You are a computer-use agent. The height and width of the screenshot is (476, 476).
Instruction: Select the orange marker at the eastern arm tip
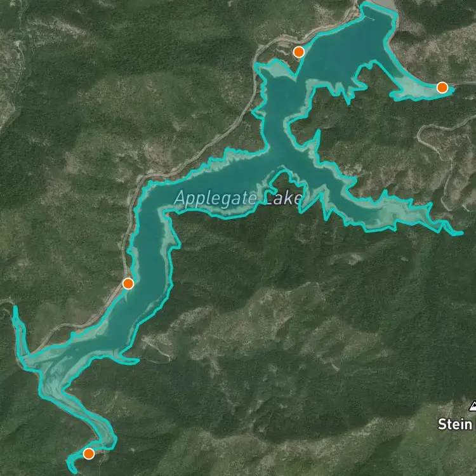pos(442,88)
